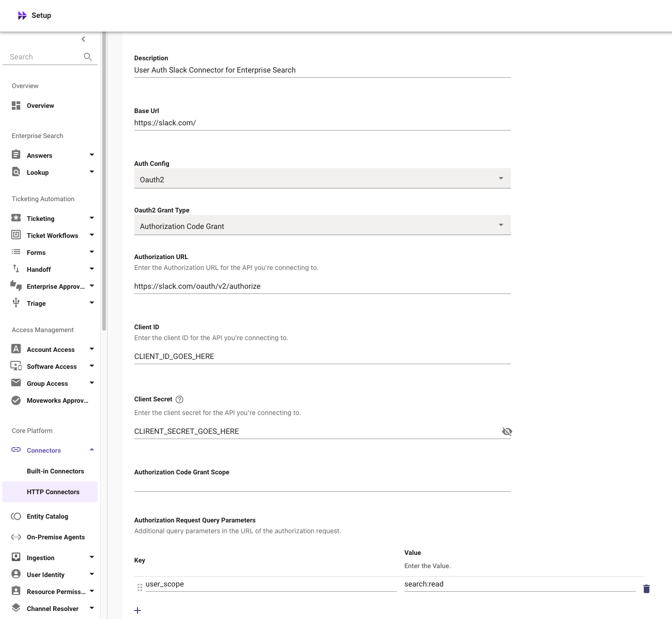The image size is (672, 619).
Task: Click the Ticketing star ticket icon
Action: (x=16, y=218)
